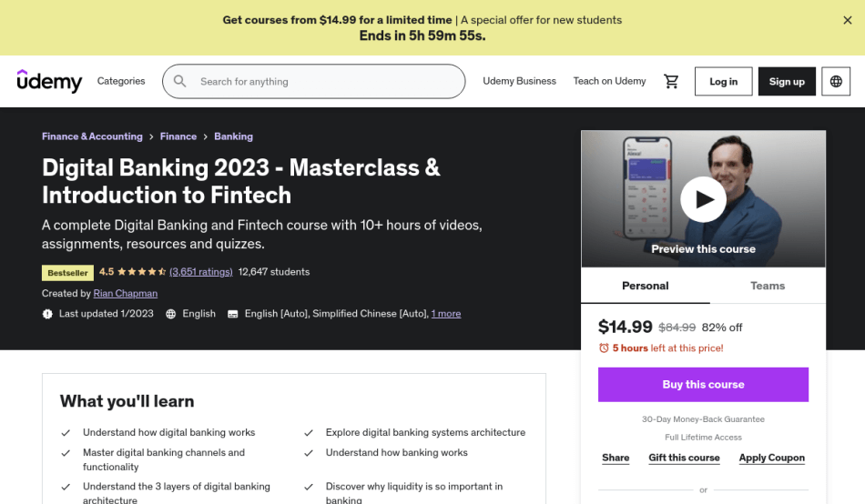The width and height of the screenshot is (865, 504).
Task: Switch to the Teams tab
Action: pos(768,286)
